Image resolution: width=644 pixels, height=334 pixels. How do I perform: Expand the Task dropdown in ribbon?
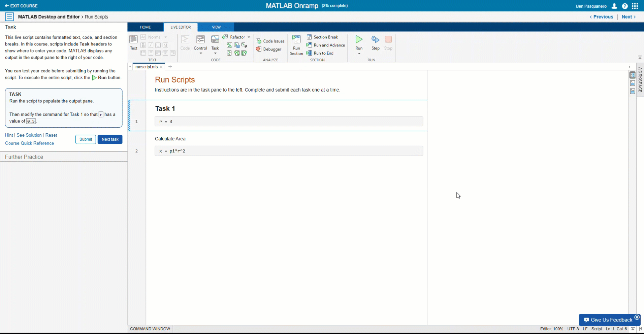click(215, 53)
